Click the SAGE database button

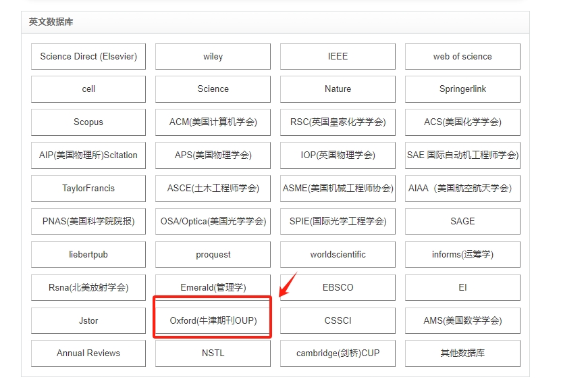(x=462, y=221)
